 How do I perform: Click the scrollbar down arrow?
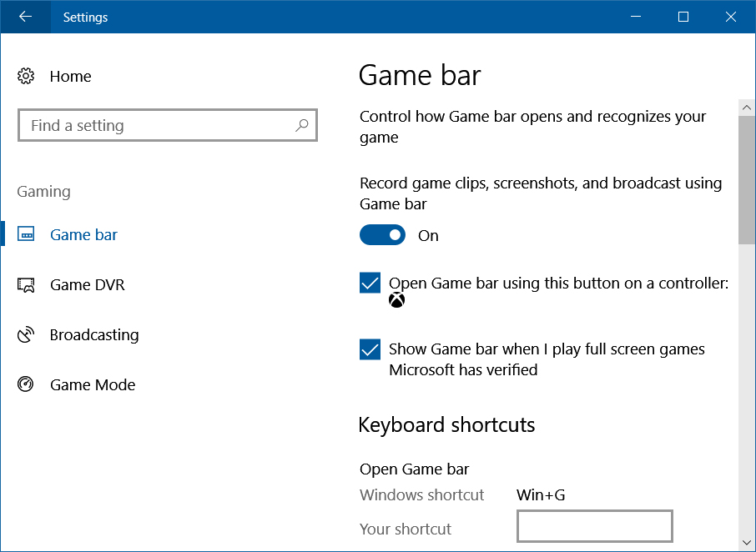click(x=747, y=543)
